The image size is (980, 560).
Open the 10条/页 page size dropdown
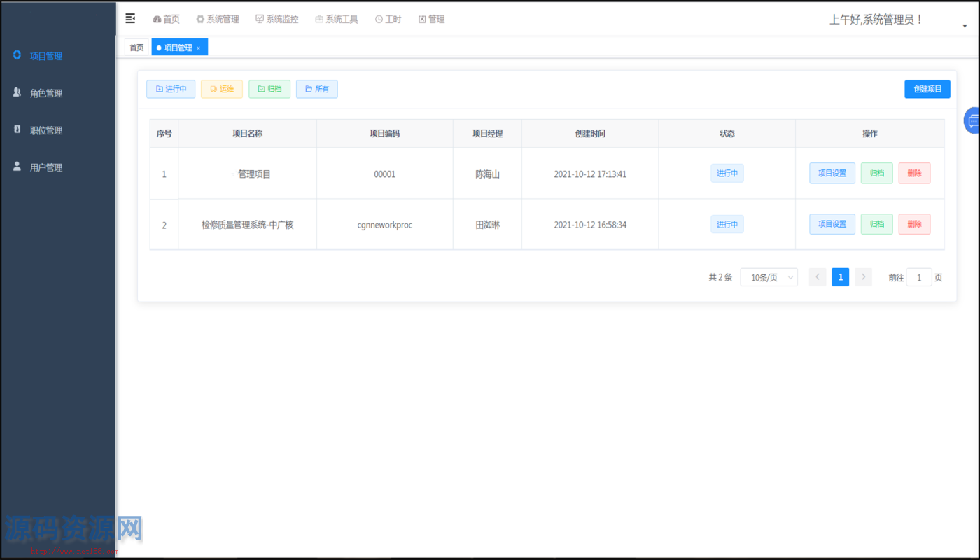coord(769,277)
